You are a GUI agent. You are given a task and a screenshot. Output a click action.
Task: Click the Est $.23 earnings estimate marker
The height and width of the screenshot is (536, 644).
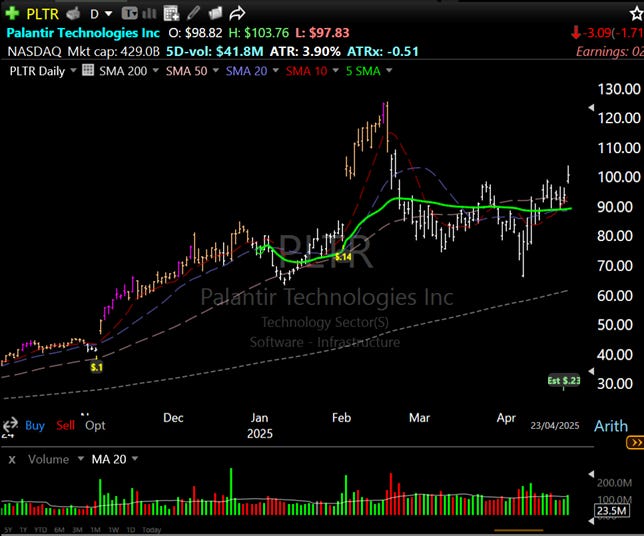tap(564, 380)
